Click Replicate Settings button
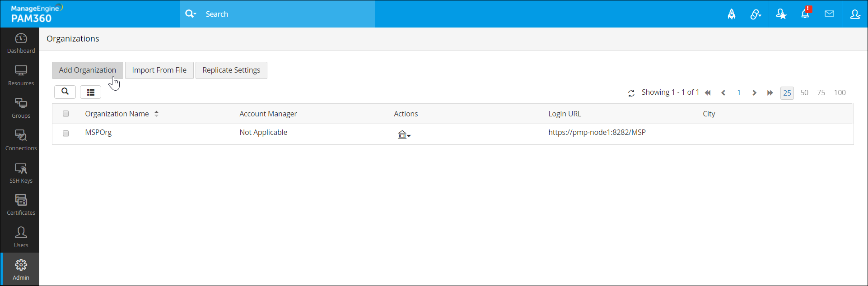 (231, 70)
